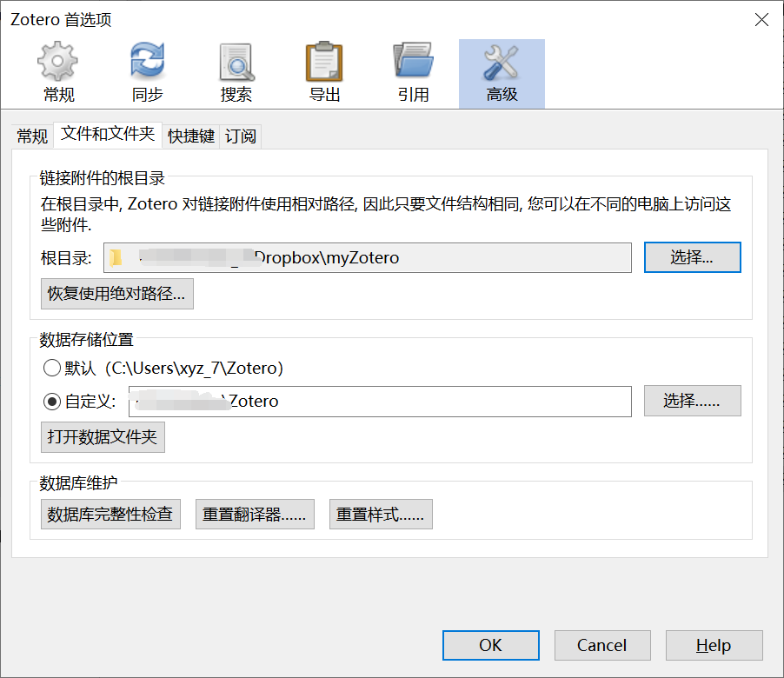The image size is (784, 678).
Task: Click the 数据存储位置 section heading
Action: [87, 340]
